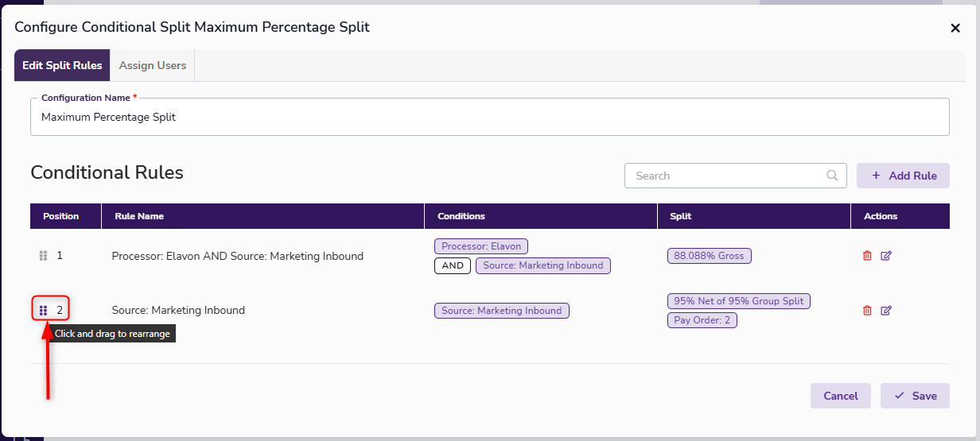This screenshot has width=980, height=441.
Task: Delete the Source: Marketing Inbound rule
Action: 867,310
